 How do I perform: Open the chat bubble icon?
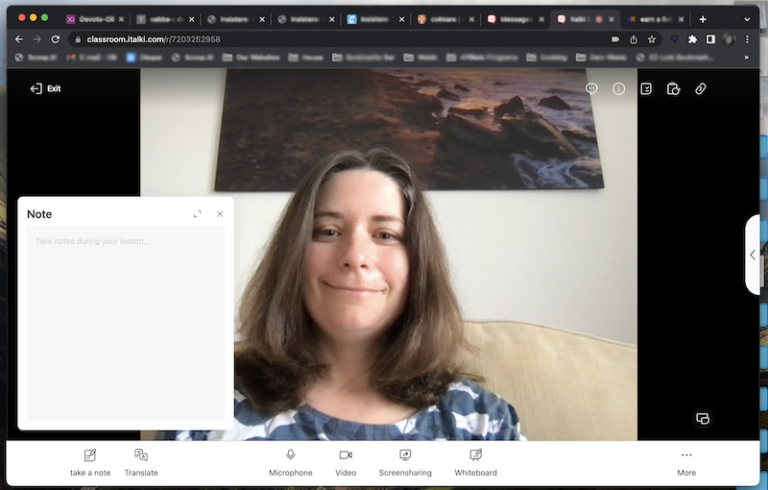click(592, 89)
